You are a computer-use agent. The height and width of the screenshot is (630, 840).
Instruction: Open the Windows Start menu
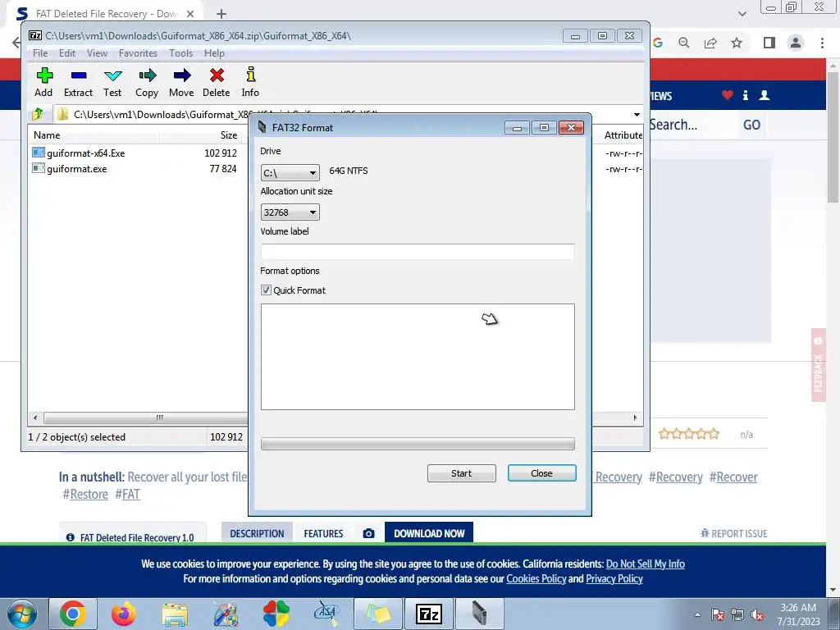coord(21,614)
